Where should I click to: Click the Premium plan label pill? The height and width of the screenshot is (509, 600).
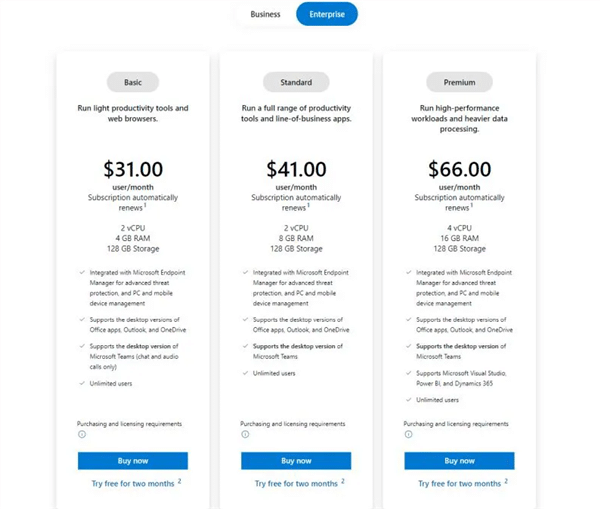pos(459,82)
